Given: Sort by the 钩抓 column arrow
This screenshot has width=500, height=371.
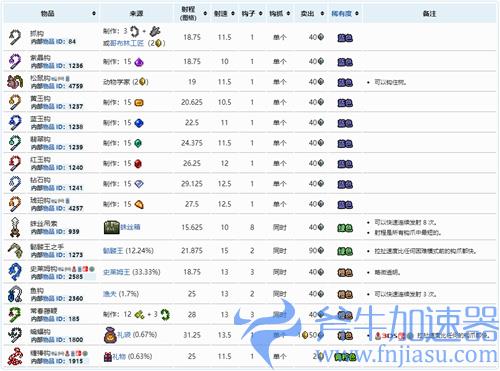Looking at the screenshot, I should click(288, 13).
